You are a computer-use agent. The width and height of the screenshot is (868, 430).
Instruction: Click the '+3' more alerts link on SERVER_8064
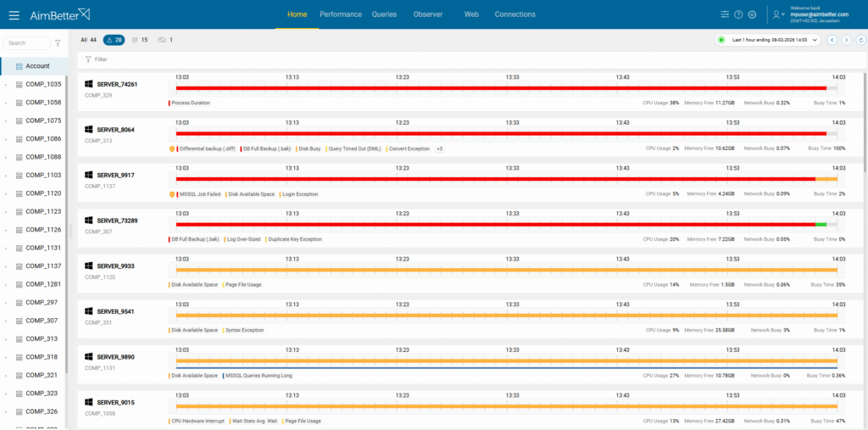(x=439, y=148)
